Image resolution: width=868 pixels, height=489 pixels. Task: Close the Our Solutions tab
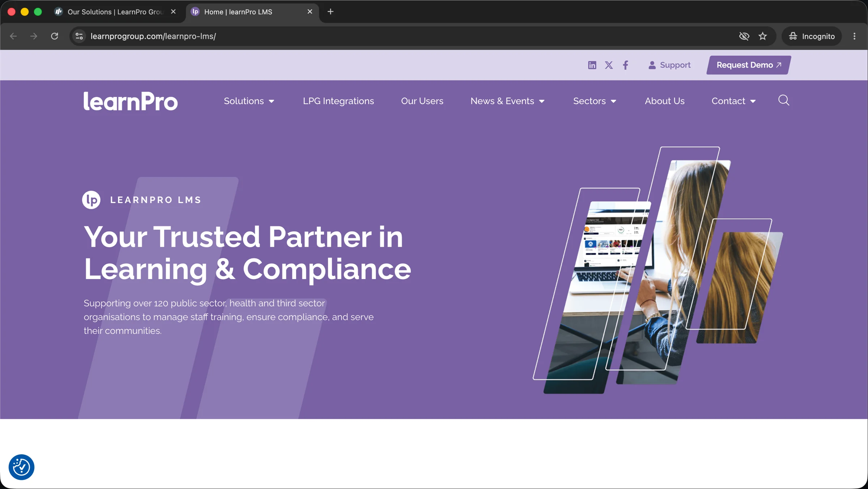(173, 12)
